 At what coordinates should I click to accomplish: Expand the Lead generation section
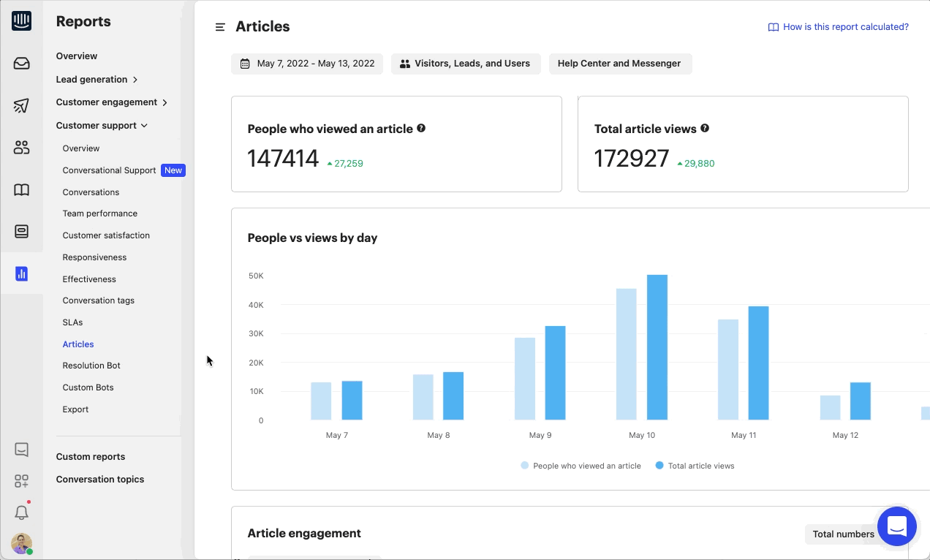coord(97,79)
